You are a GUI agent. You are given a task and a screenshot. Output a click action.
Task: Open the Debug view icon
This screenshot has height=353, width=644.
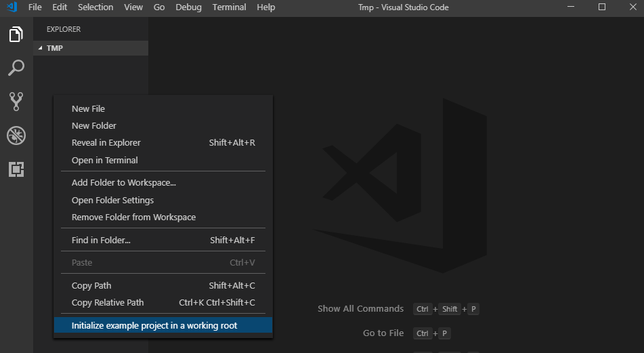(x=16, y=136)
